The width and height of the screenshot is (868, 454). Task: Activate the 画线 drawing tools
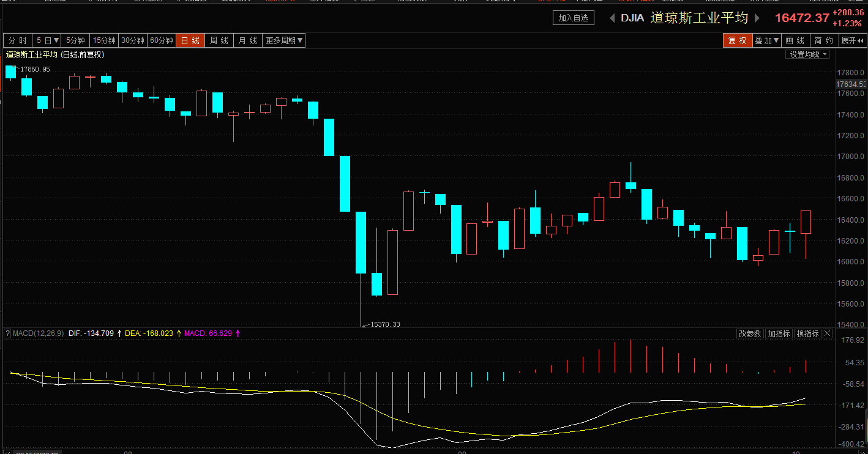pyautogui.click(x=795, y=40)
